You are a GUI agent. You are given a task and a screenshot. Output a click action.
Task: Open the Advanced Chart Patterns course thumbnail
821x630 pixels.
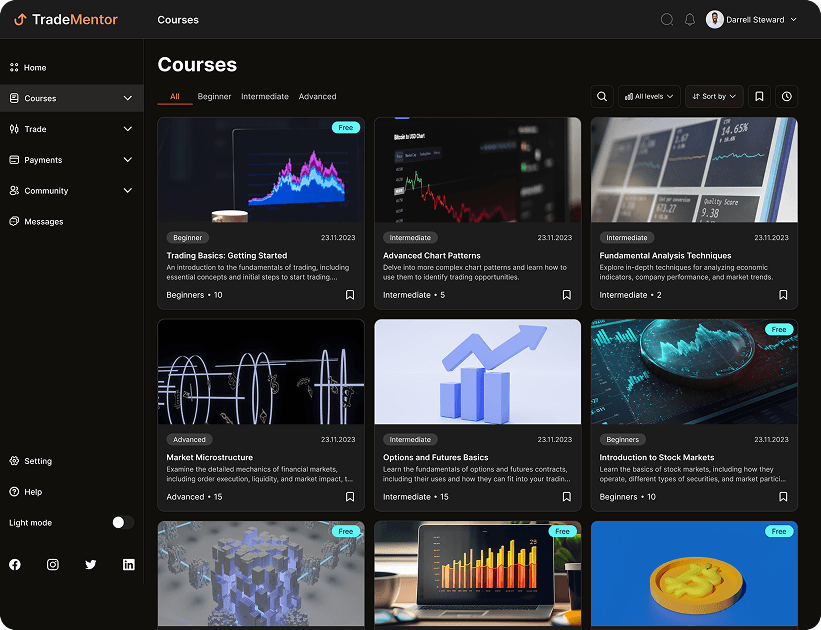(x=477, y=170)
